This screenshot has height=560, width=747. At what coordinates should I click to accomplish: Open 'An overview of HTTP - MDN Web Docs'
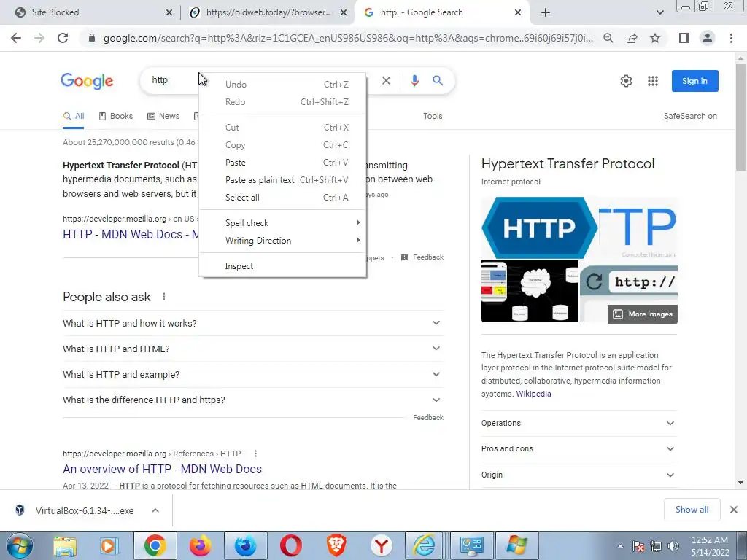coord(162,469)
